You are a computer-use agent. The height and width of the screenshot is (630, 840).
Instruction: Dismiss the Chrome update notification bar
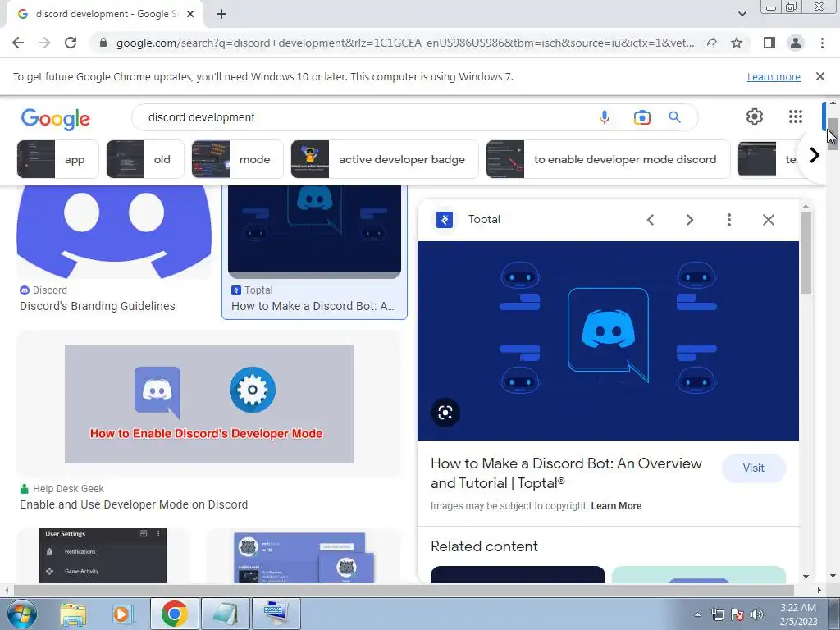[x=819, y=76]
